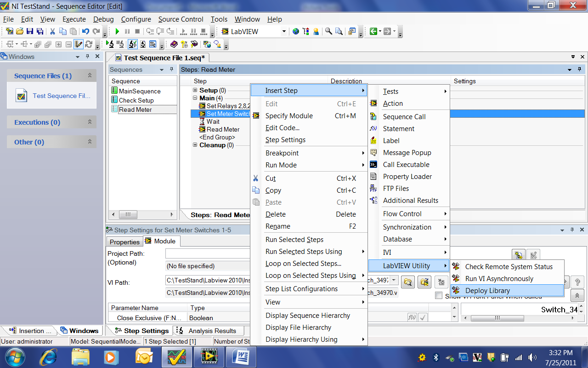Collapse module panel double-chevron button
The image size is (588, 368).
577,296
